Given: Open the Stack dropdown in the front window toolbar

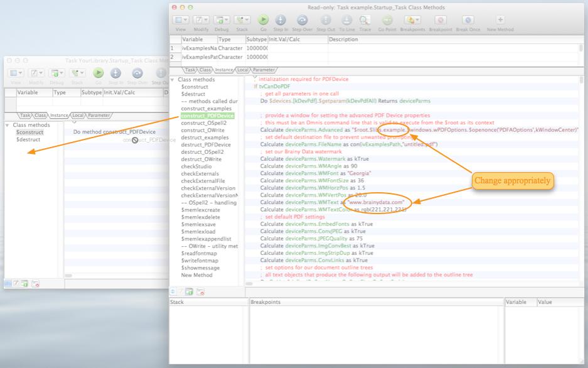Looking at the screenshot, I should (242, 20).
